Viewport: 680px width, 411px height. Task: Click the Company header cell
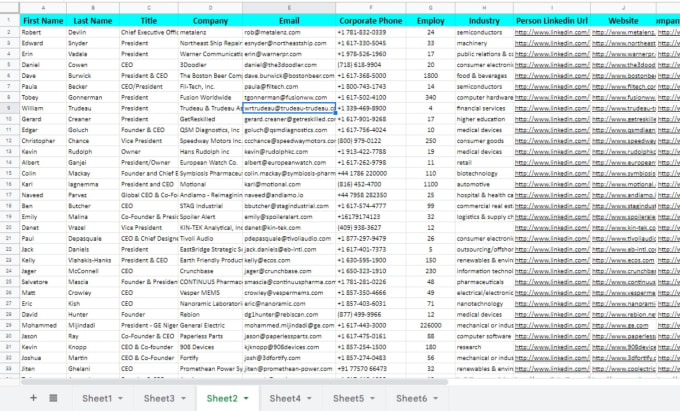pos(210,20)
